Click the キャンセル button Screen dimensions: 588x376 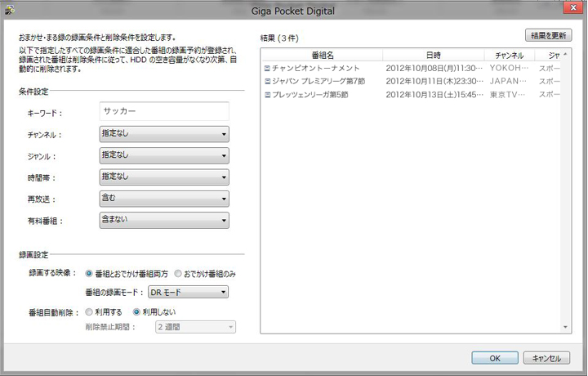[546, 358]
